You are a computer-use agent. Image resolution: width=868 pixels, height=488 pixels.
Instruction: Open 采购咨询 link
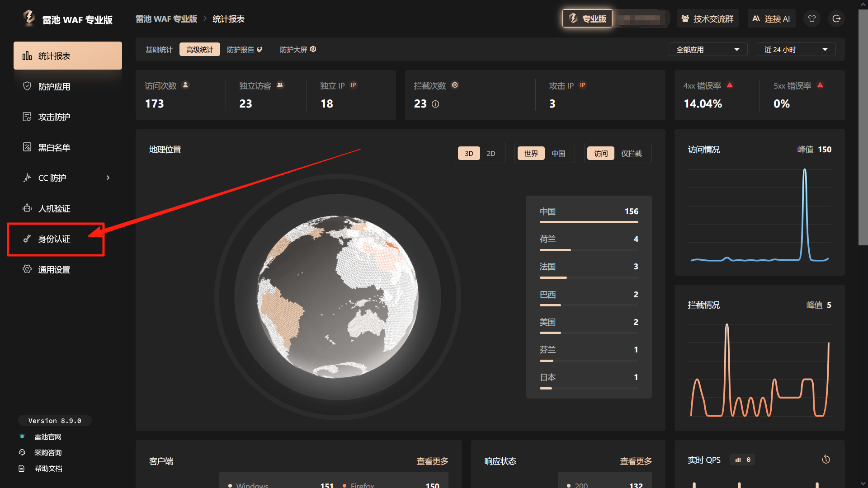pos(48,453)
